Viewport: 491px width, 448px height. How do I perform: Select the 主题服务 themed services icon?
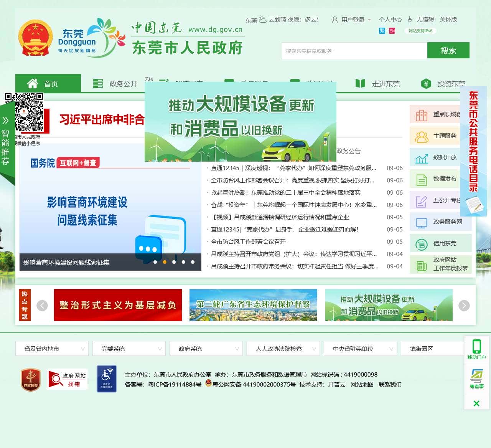point(421,136)
